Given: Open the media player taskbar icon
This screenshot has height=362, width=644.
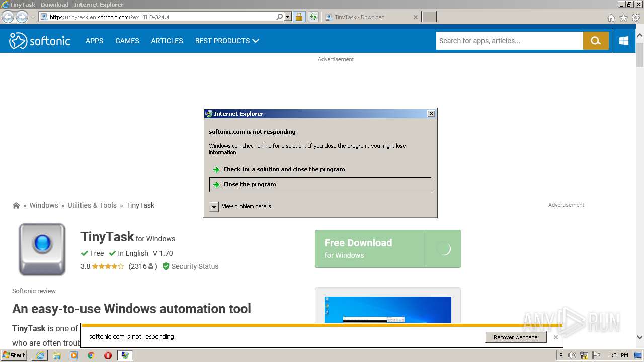Looking at the screenshot, I should [x=74, y=355].
